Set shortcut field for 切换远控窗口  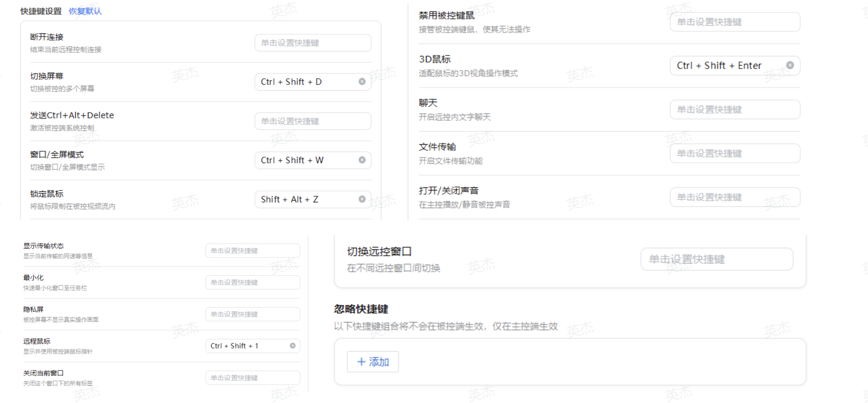coord(717,260)
